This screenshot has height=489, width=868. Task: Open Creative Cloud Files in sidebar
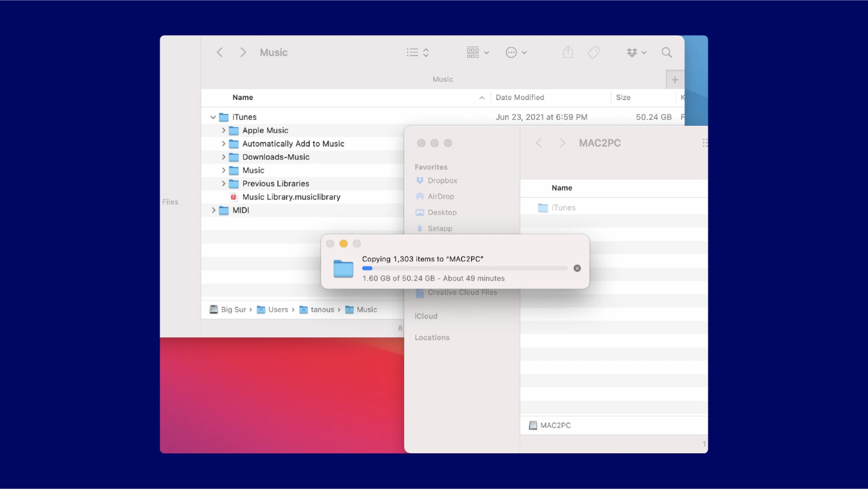456,292
